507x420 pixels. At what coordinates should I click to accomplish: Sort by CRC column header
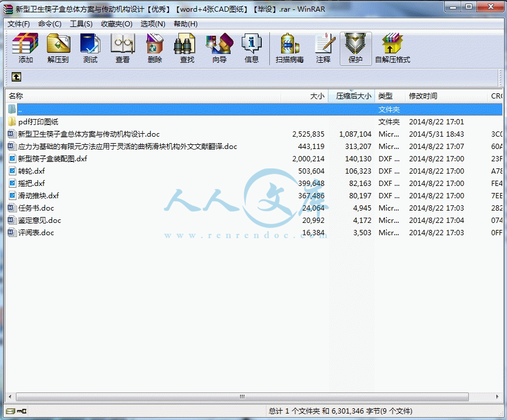[495, 96]
